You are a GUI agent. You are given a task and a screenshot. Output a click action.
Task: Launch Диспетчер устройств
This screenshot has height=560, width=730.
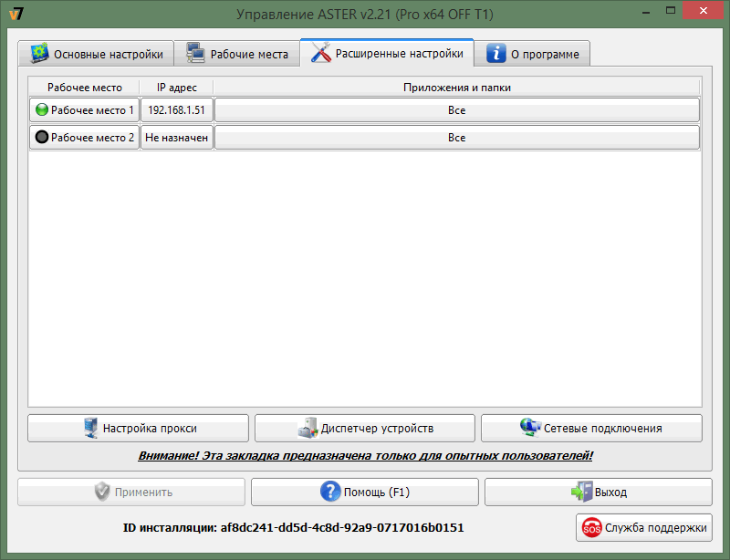364,429
